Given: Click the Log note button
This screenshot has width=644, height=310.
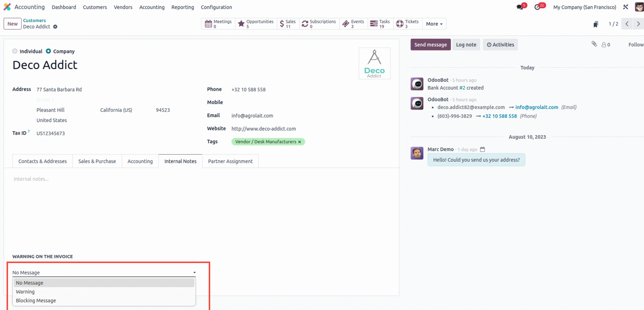Looking at the screenshot, I should (466, 45).
